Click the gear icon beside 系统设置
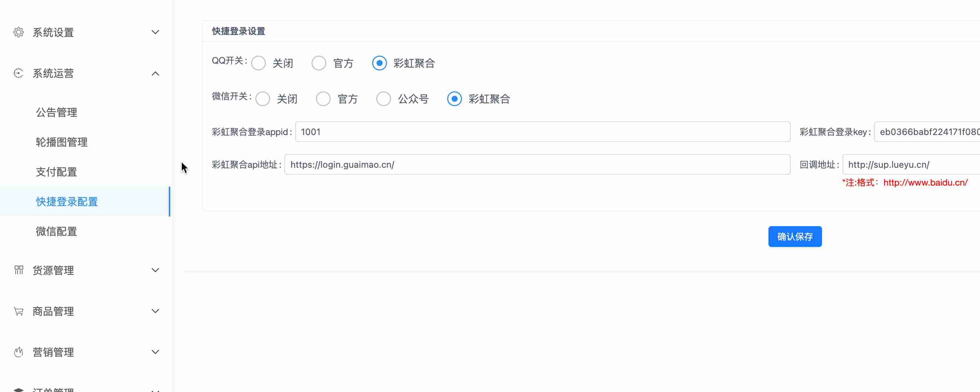This screenshot has height=392, width=980. pyautogui.click(x=18, y=32)
